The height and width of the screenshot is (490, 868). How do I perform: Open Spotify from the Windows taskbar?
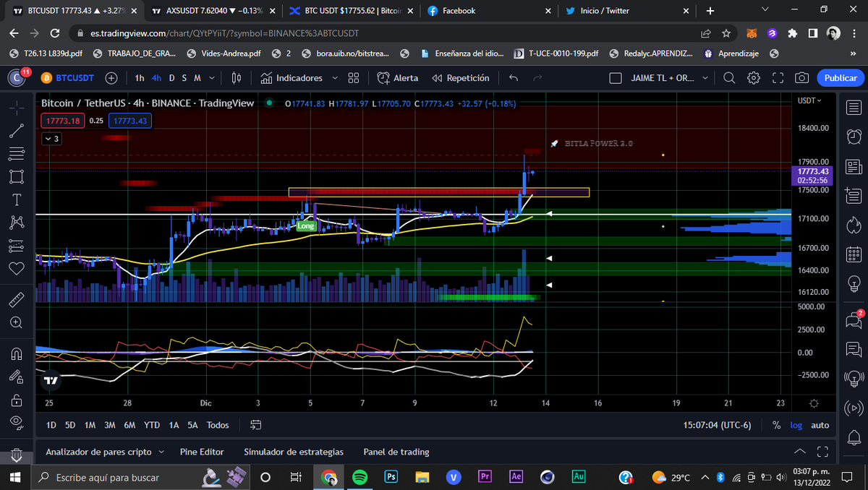(359, 477)
